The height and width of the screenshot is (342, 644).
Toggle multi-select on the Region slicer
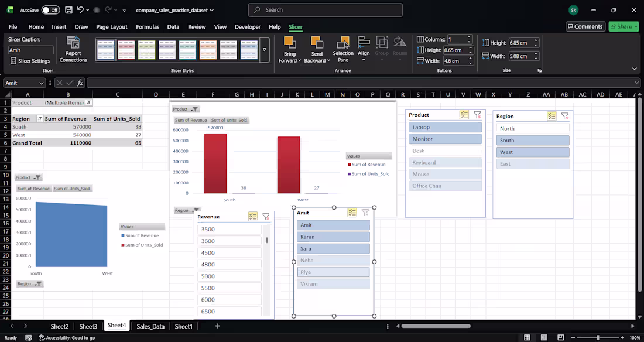551,115
